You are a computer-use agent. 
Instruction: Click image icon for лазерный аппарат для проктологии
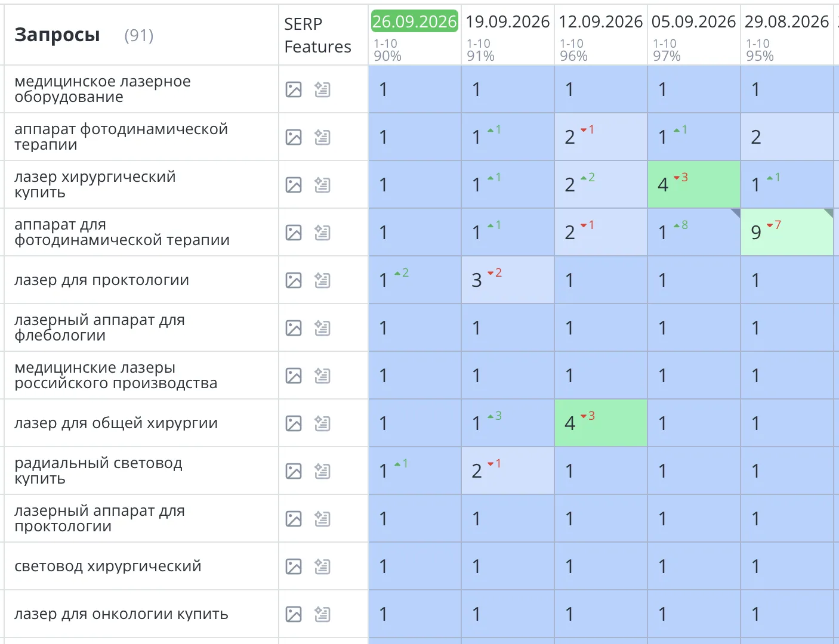click(x=294, y=519)
